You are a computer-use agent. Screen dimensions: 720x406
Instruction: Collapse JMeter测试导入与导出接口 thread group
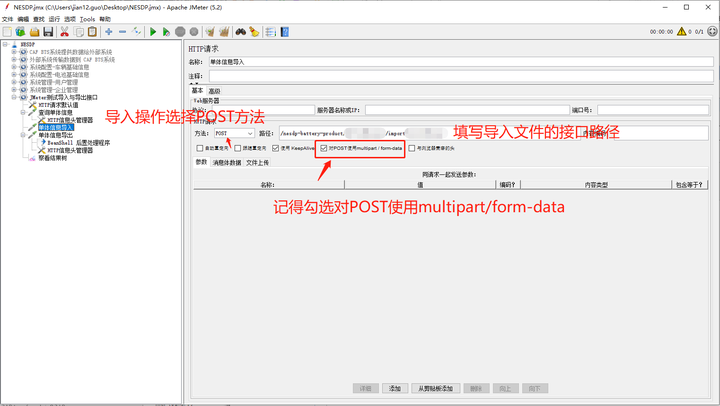point(14,97)
